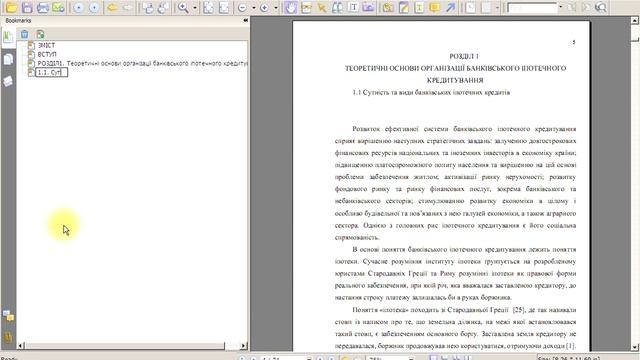Click the note pencil annotation icon

click(404, 7)
